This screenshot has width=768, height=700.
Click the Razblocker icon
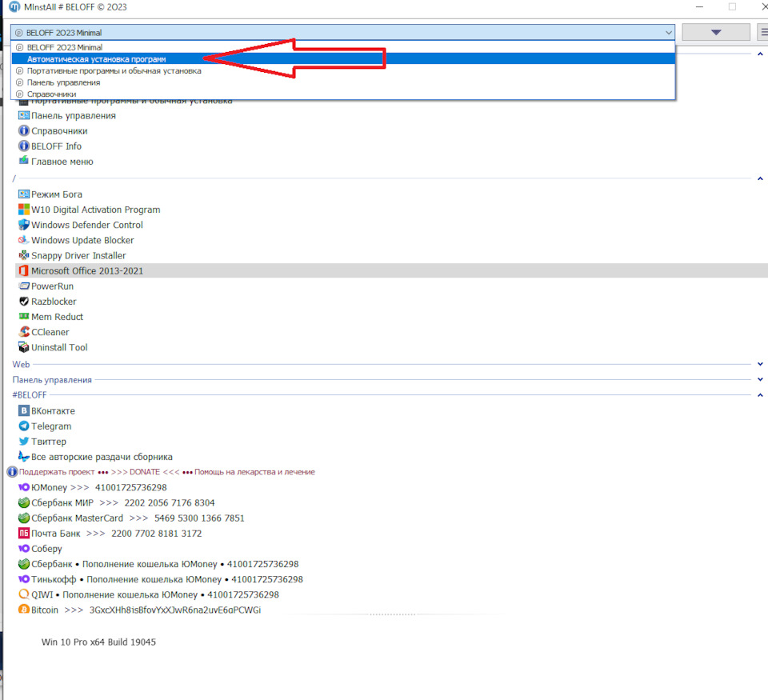23,302
